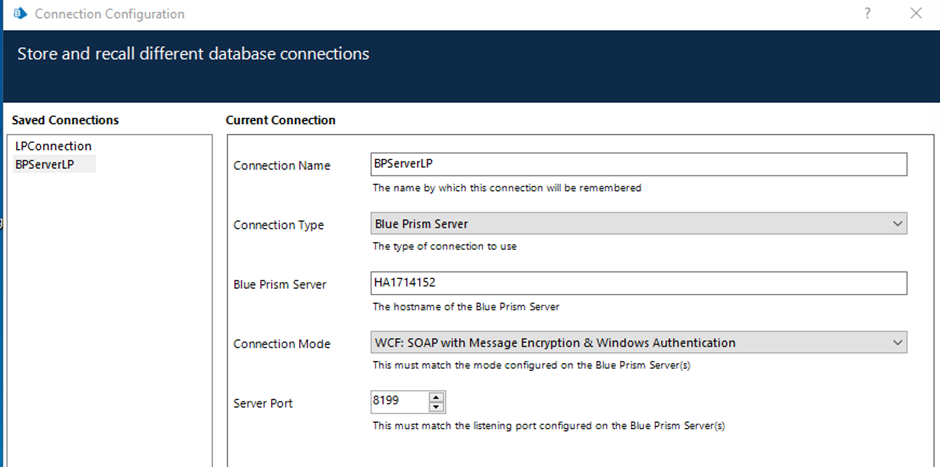Click into the Blue Prism Server hostname field
This screenshot has height=467, width=940.
click(x=638, y=283)
